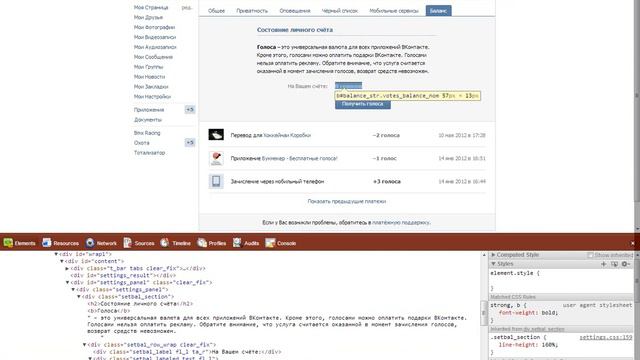Screen dimensions: 640x360
Task: Click the Показать предыдущие платежи link
Action: (x=347, y=201)
